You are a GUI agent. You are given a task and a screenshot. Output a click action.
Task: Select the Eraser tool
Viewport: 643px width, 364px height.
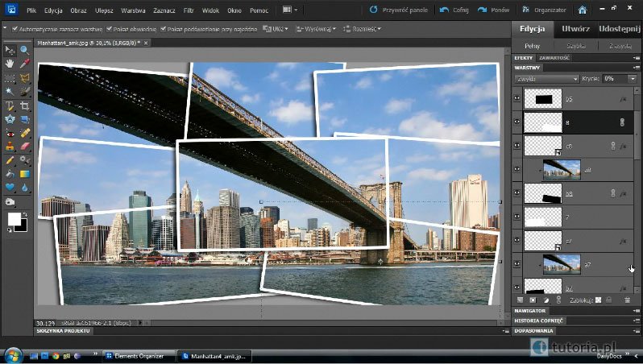point(25,147)
